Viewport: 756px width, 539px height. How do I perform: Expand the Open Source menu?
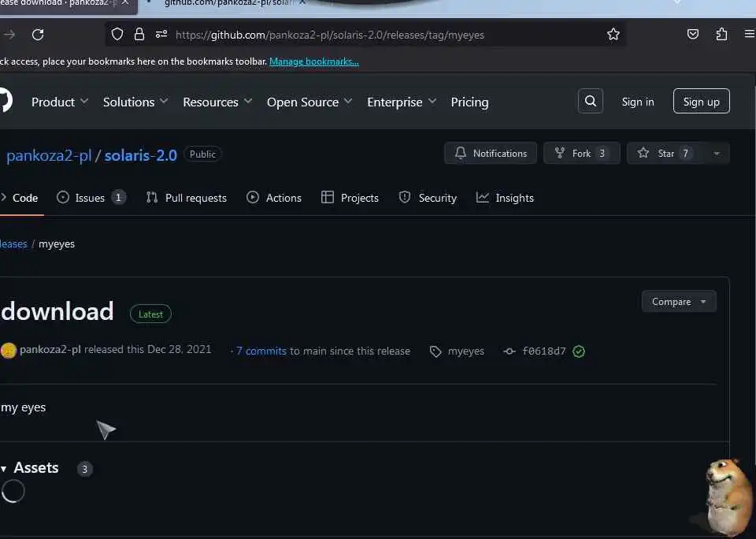click(309, 102)
